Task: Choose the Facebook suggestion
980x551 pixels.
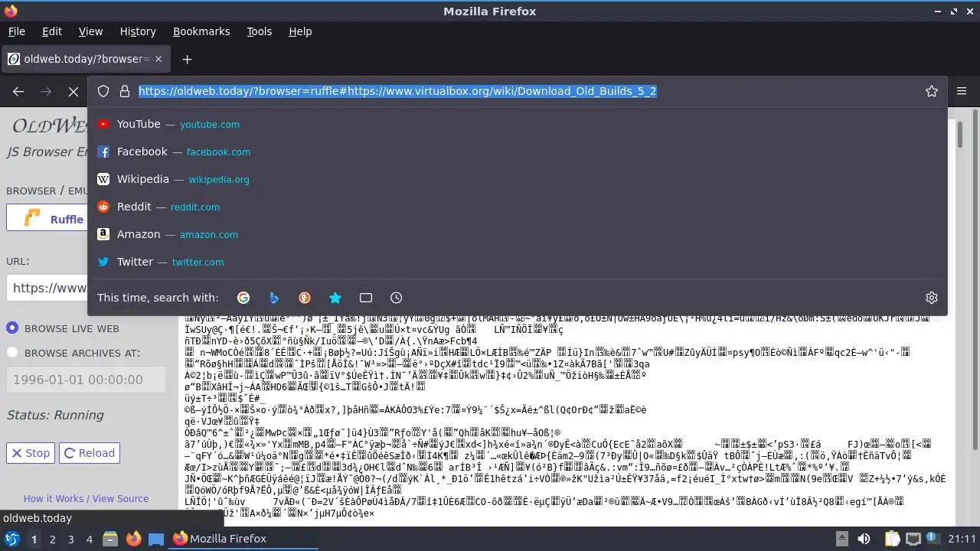Action: (517, 152)
